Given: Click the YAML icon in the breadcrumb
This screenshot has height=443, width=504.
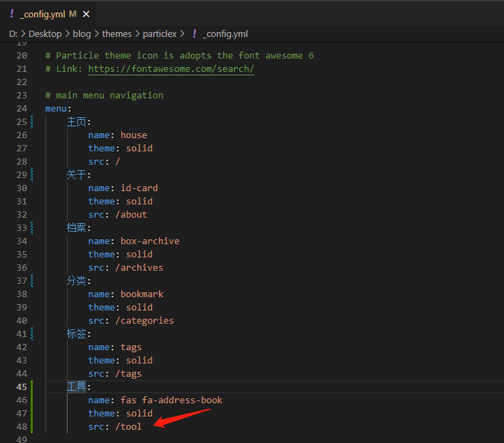Looking at the screenshot, I should (194, 33).
